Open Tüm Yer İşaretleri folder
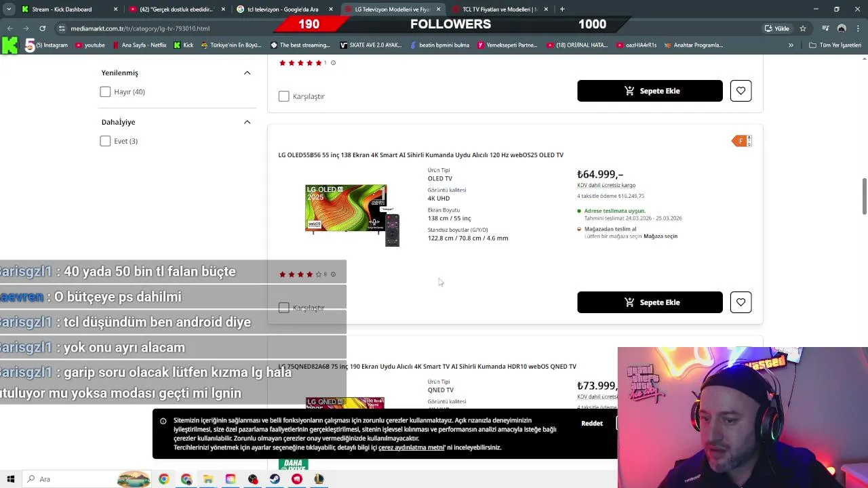 point(835,45)
